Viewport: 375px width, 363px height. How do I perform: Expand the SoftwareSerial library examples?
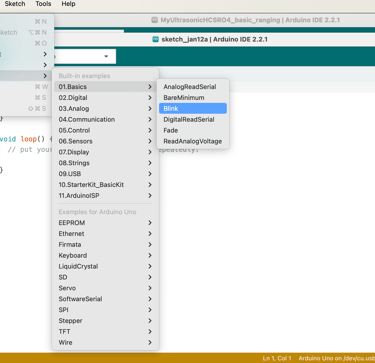point(105,299)
